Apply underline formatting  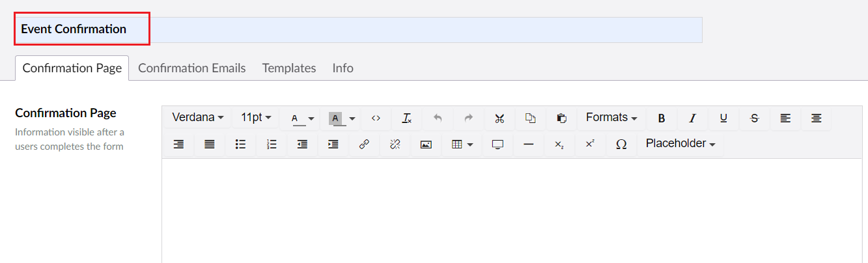coord(723,118)
